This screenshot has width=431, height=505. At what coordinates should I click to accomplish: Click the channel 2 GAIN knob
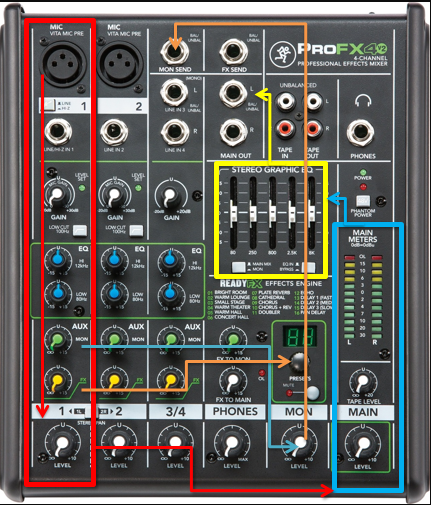click(114, 196)
